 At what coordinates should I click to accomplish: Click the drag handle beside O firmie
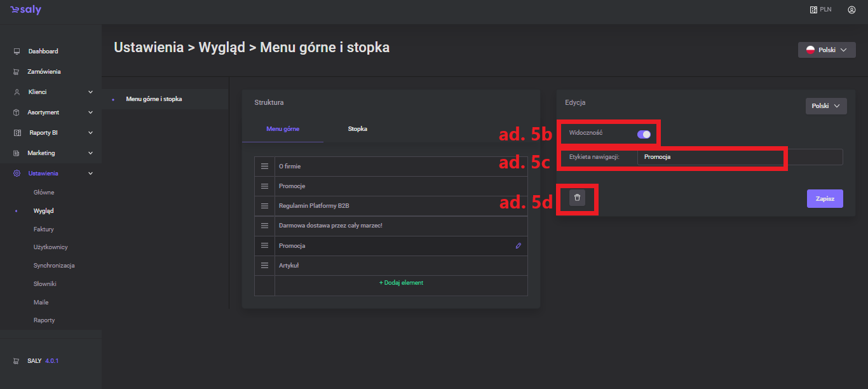pyautogui.click(x=264, y=167)
